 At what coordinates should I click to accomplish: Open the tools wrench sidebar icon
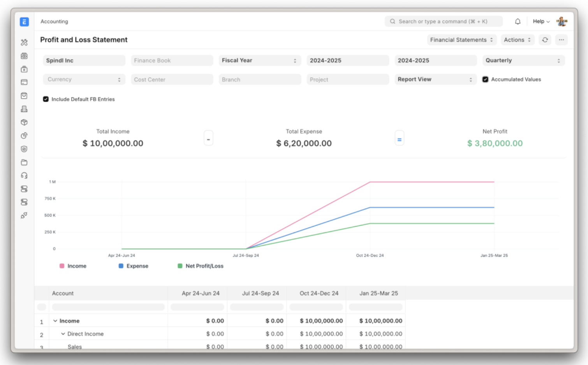[24, 42]
